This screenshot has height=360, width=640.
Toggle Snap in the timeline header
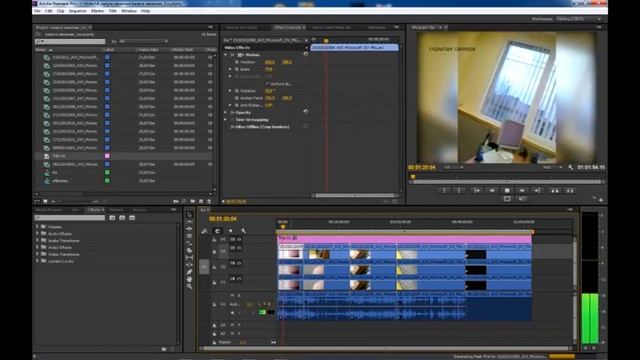click(x=217, y=231)
